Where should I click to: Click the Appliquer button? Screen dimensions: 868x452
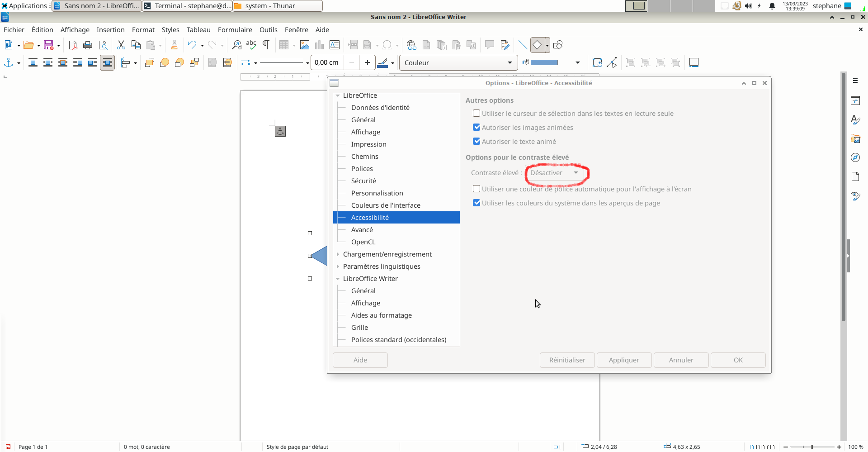pyautogui.click(x=624, y=360)
